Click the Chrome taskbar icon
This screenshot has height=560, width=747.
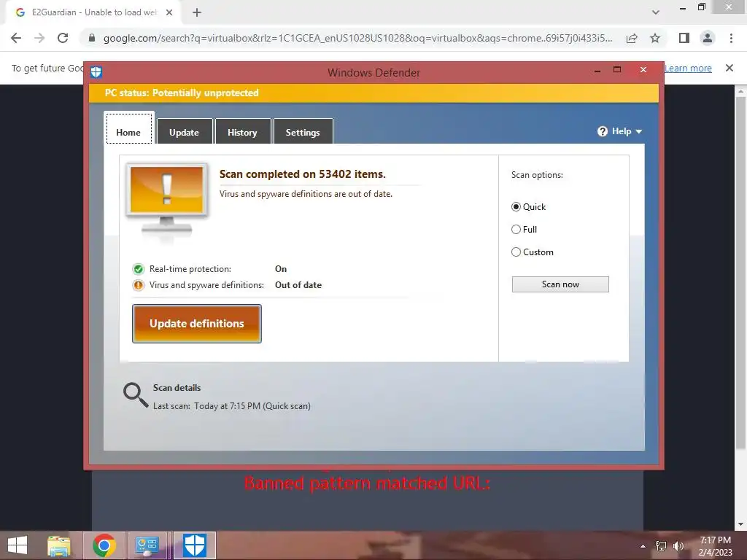click(104, 545)
